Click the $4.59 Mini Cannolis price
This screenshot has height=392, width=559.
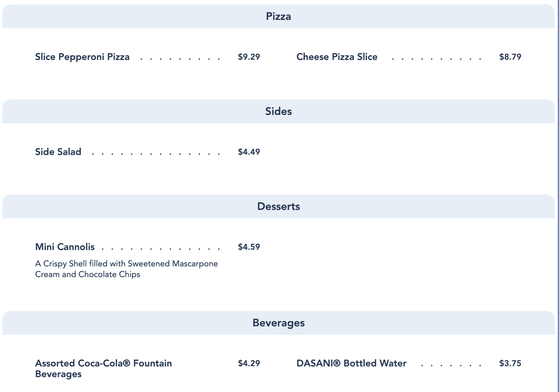249,247
